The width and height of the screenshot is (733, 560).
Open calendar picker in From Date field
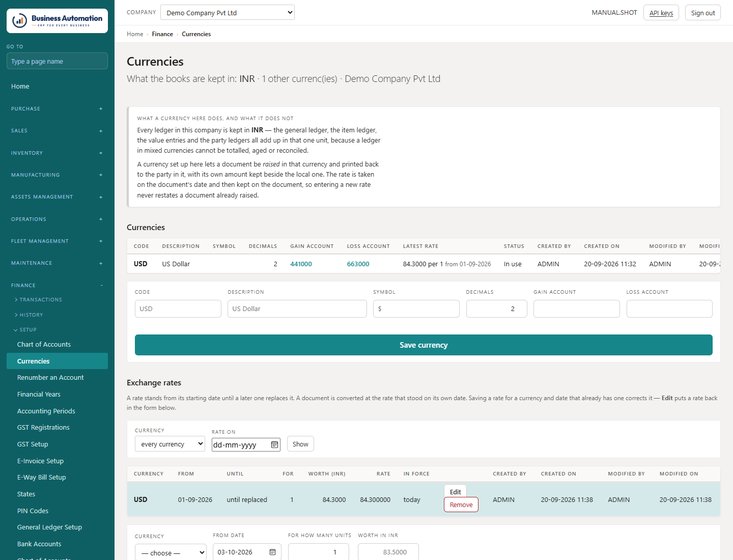[x=272, y=552]
